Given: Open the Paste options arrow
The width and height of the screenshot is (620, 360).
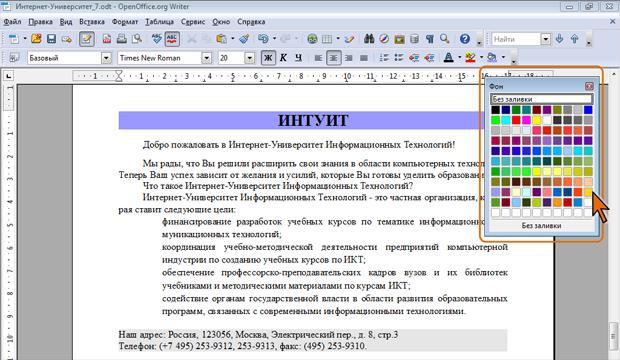Looking at the screenshot, I should pyautogui.click(x=232, y=39).
